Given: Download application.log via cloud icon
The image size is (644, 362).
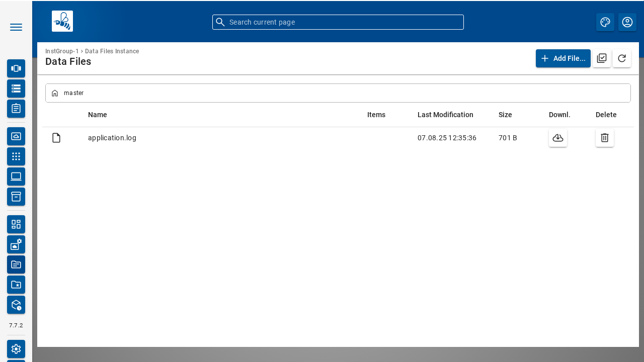Looking at the screenshot, I should click(558, 138).
